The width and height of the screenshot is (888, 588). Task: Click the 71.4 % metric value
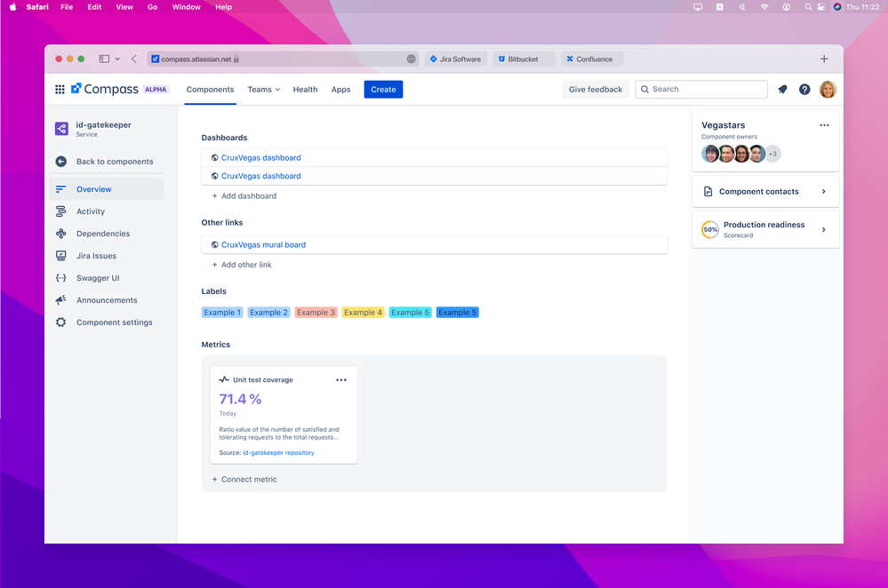pyautogui.click(x=240, y=399)
